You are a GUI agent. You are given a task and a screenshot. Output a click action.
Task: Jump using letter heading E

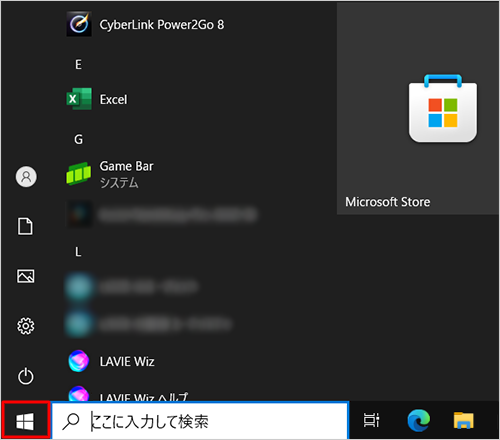(x=78, y=64)
